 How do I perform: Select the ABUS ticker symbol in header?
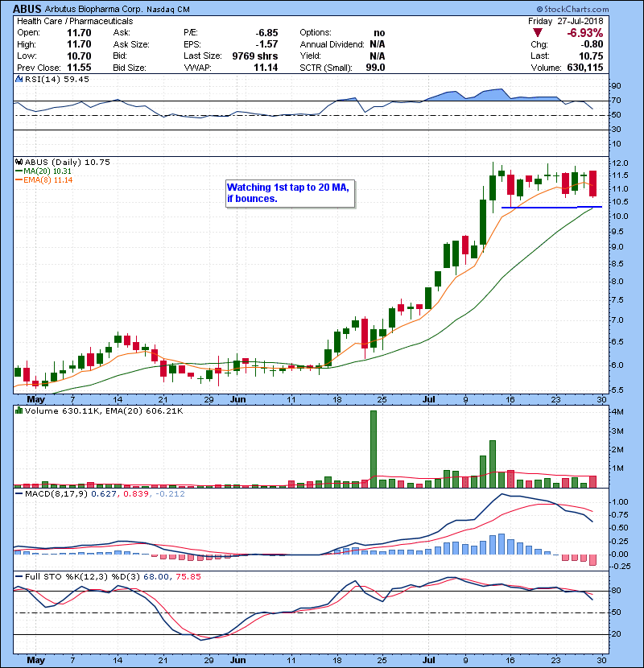pos(27,9)
